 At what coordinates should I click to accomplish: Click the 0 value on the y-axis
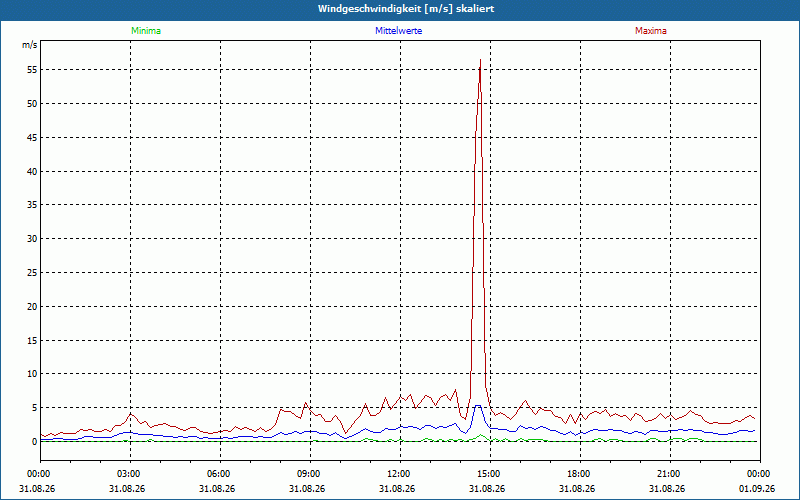(35, 442)
